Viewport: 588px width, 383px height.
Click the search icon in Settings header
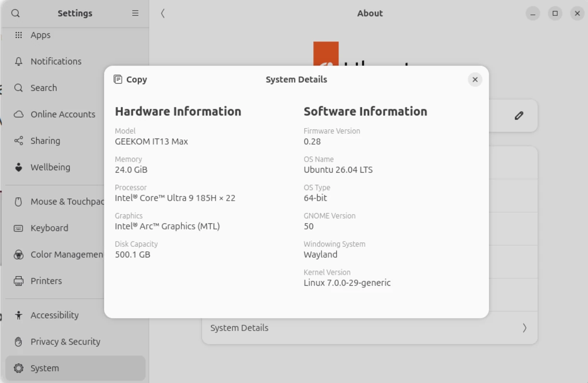[15, 13]
